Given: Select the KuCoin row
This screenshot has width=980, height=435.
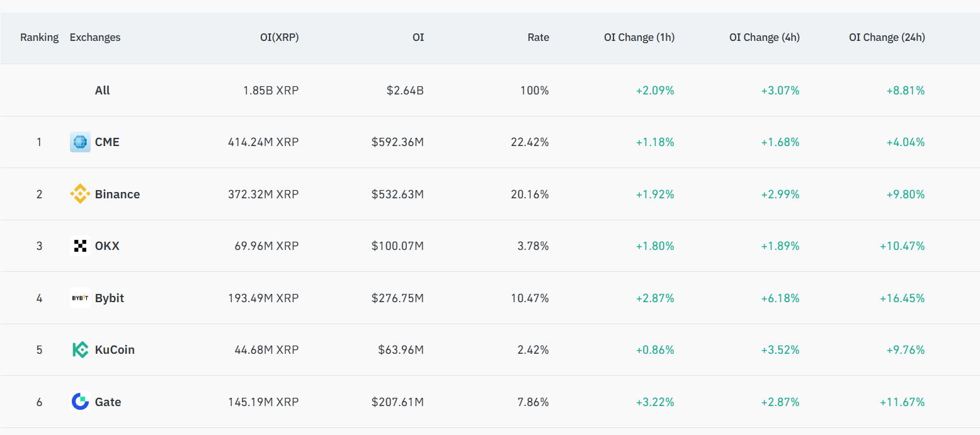Looking at the screenshot, I should 115,349.
